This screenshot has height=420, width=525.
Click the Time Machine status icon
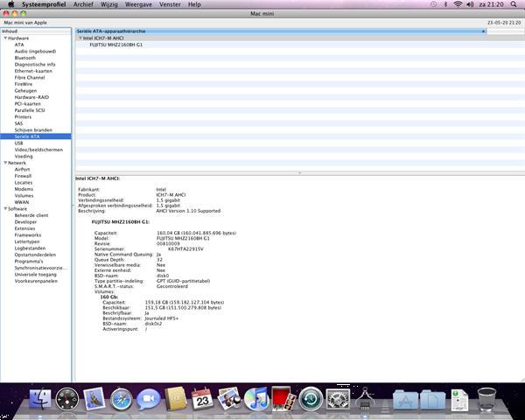point(434,4)
